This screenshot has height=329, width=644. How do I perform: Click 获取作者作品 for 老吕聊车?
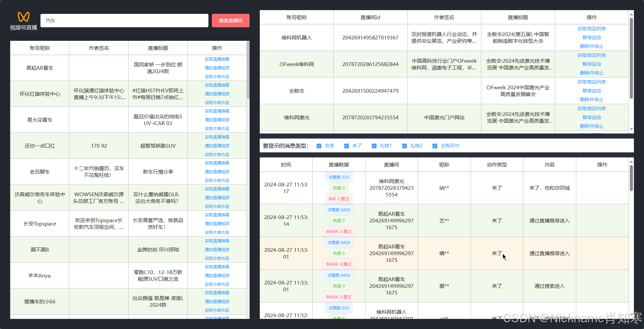(x=217, y=180)
